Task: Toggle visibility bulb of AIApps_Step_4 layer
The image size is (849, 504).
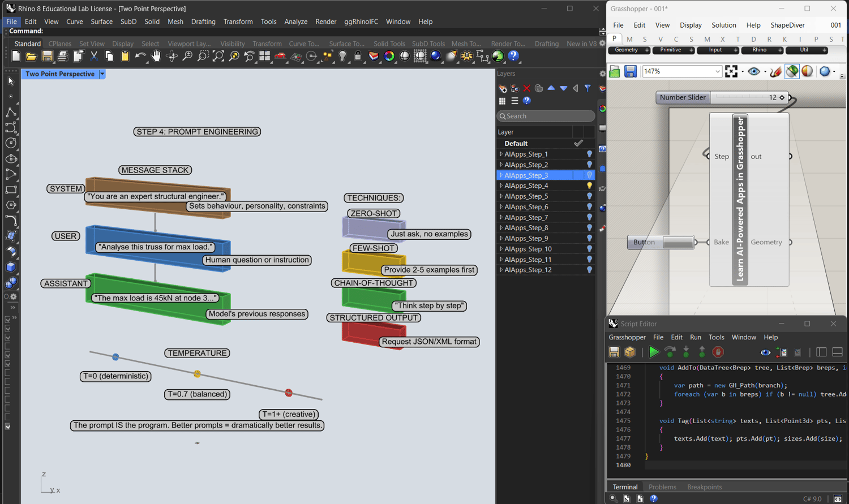Action: (589, 186)
